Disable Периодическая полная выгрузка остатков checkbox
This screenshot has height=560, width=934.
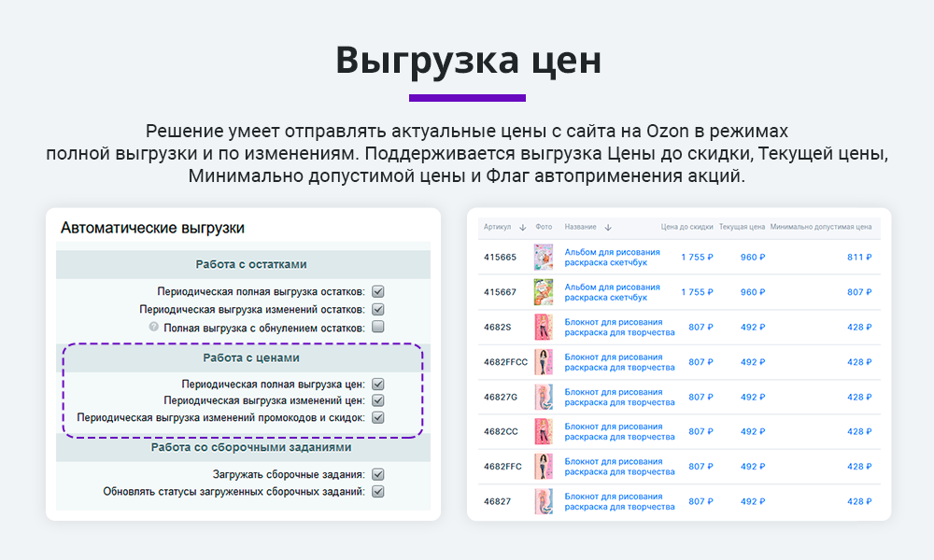pos(378,291)
